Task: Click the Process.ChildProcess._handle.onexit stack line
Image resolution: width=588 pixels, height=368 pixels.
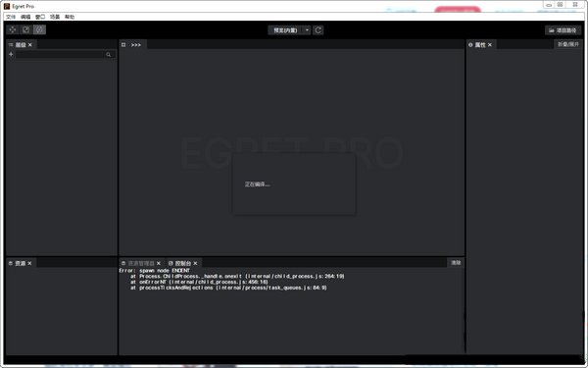Action: (237, 276)
